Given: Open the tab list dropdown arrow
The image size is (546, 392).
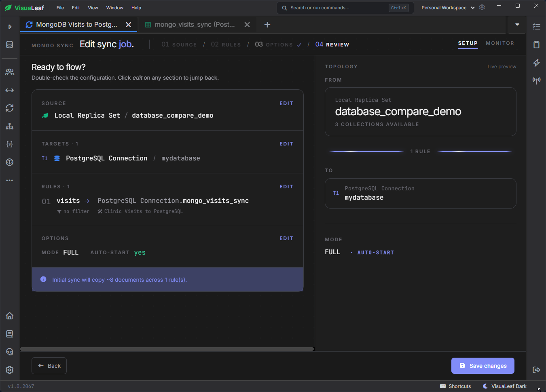Looking at the screenshot, I should pyautogui.click(x=517, y=25).
